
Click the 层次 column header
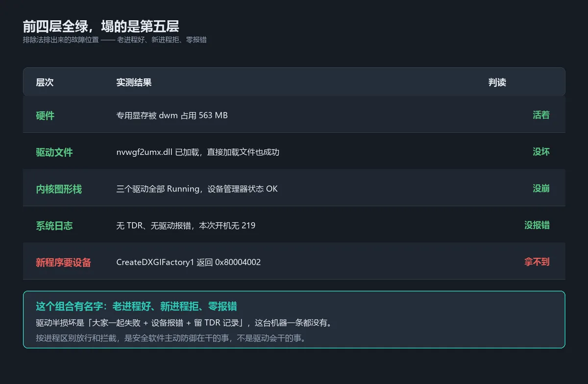(45, 82)
